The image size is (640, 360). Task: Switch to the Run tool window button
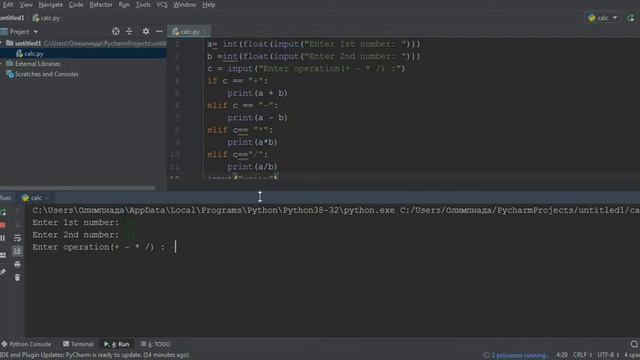(117, 344)
